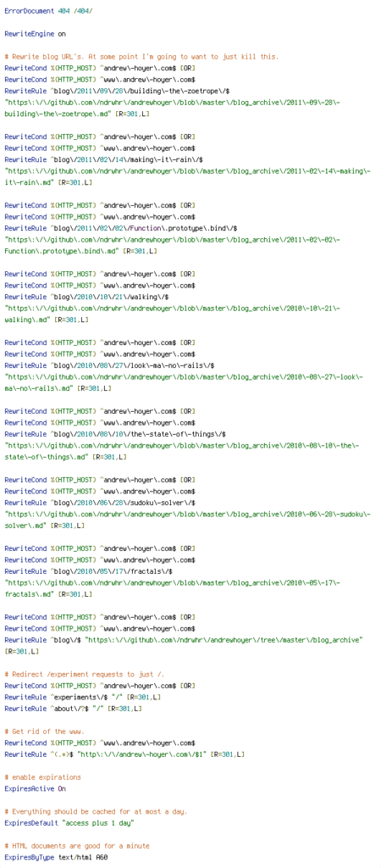Screen dimensions: 381x868
Task: Click the experiments RewriteRule line
Action: 83,698
